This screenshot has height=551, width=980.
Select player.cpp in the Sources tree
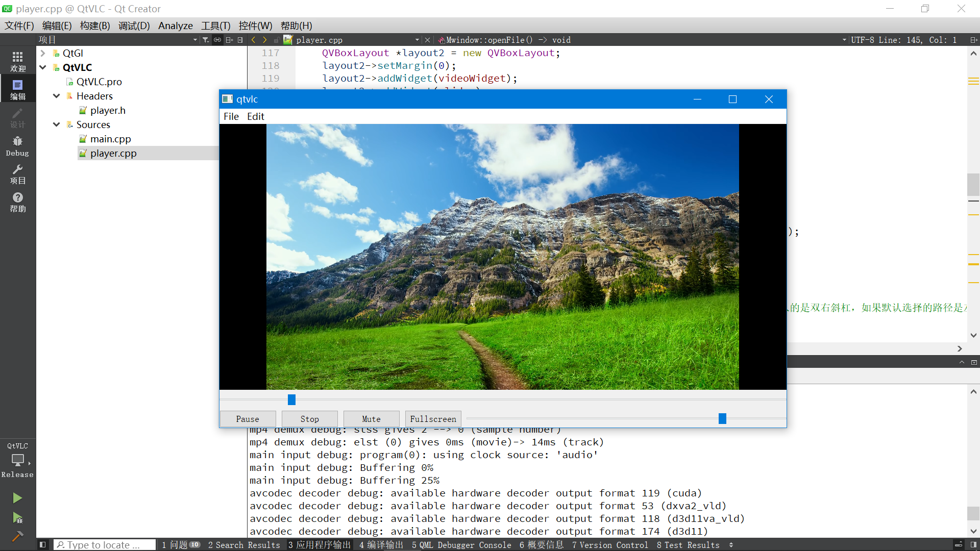click(x=114, y=153)
